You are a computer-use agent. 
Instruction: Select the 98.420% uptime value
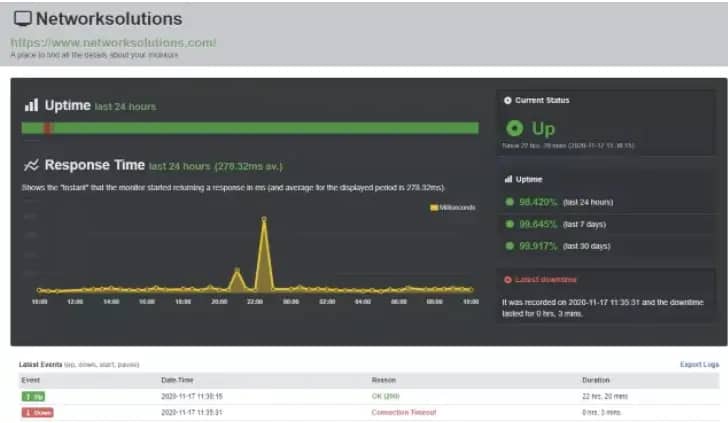(x=538, y=202)
